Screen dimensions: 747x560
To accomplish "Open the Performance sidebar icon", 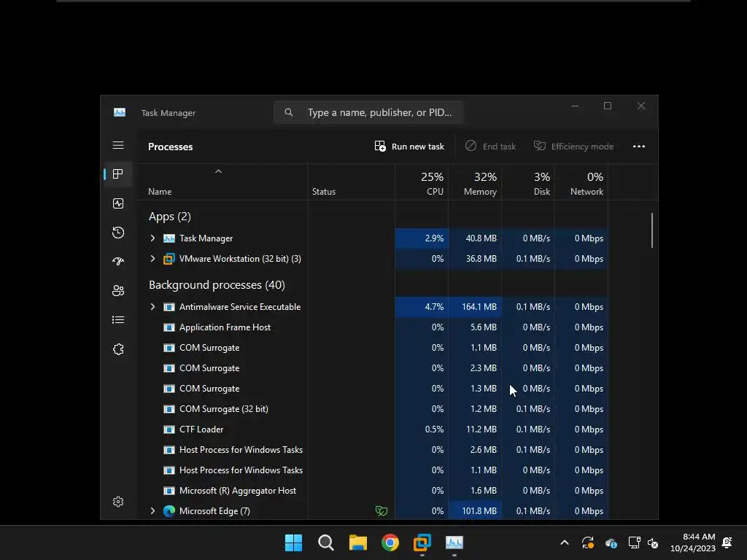I will click(x=118, y=204).
